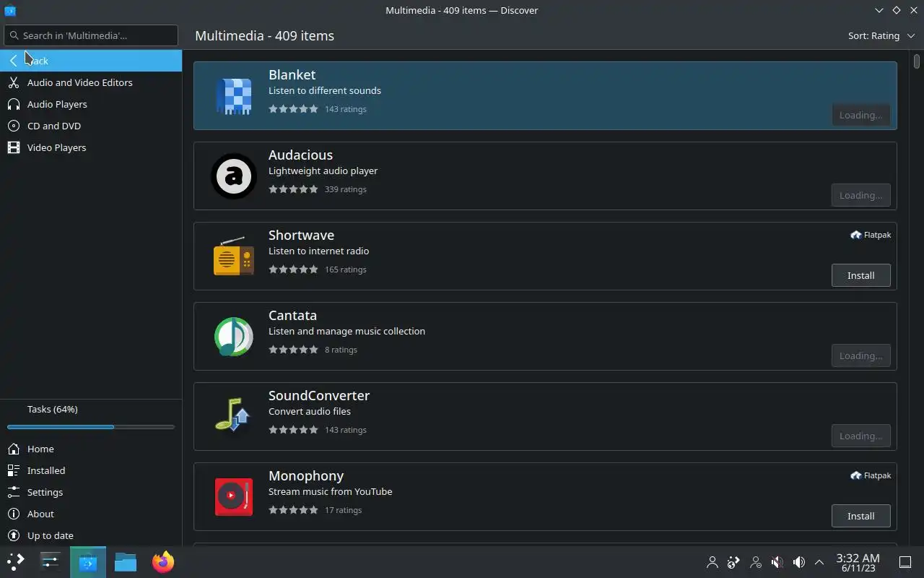Click the '339 ratings' text on Audacious
Image resolution: width=924 pixels, height=578 pixels.
346,189
